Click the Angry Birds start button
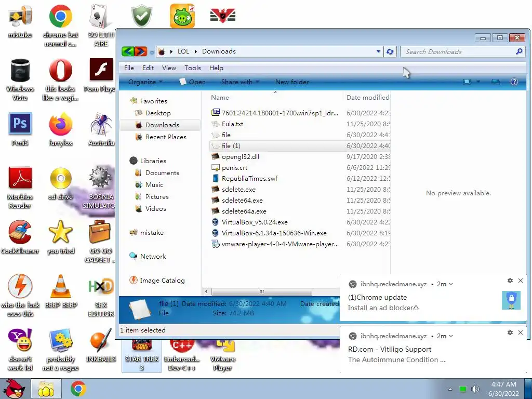This screenshot has width=532, height=399. point(15,389)
